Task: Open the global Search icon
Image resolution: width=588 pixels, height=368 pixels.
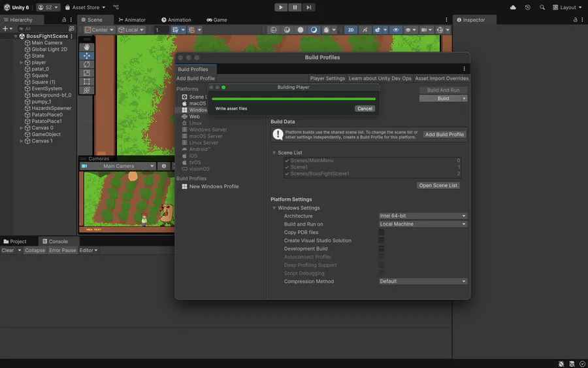Action: click(x=542, y=7)
